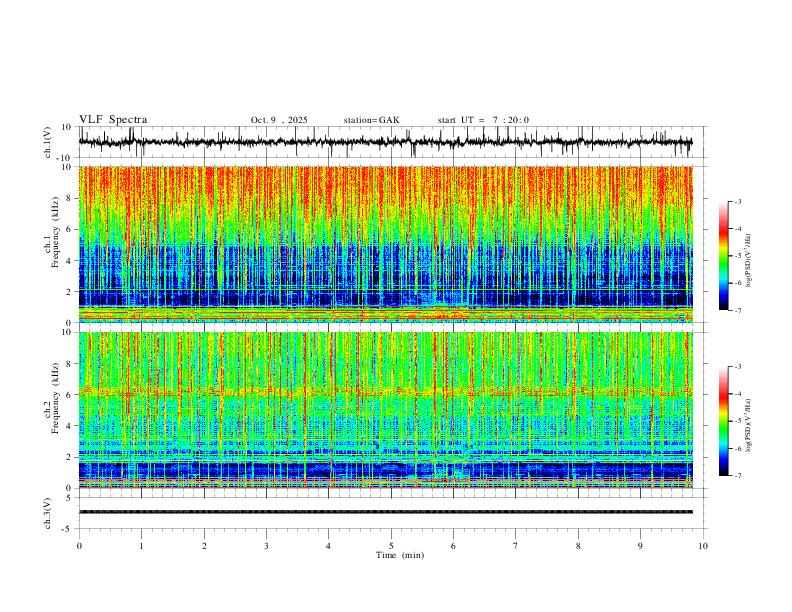Click the ch.3 flat signal trace
792x612 pixels.
click(386, 512)
